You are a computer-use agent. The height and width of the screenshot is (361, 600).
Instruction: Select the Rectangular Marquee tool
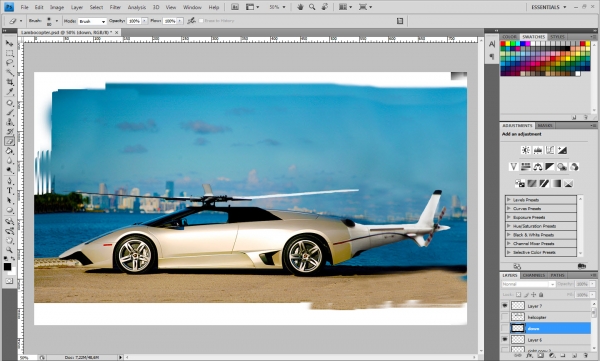9,53
